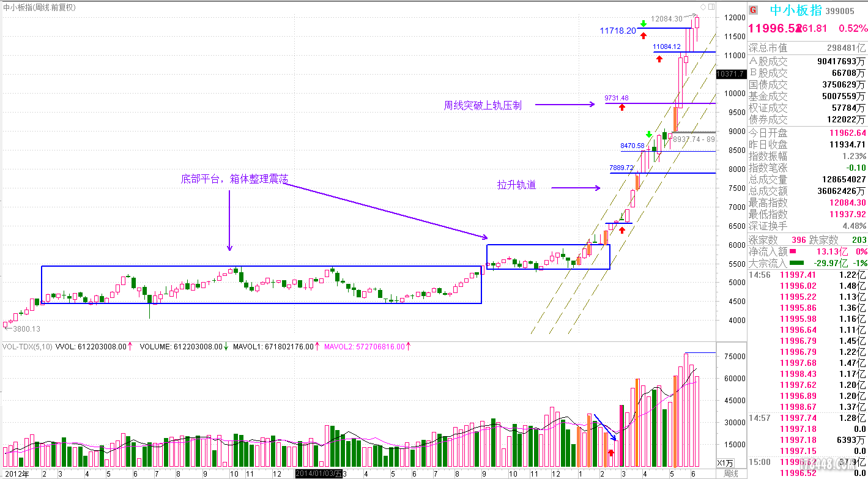Click the 最高指数 value 12084.30 in the panel
Viewport: 868px width, 479px height.
point(848,202)
